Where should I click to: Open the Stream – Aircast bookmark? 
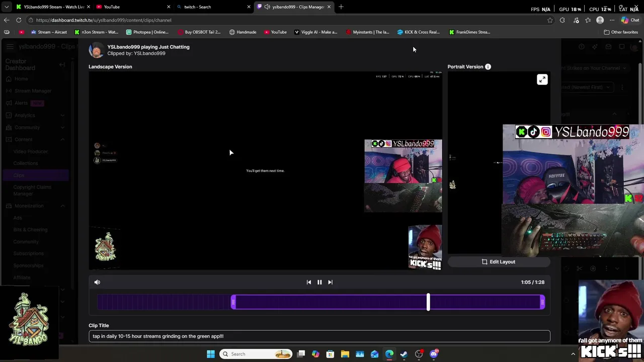point(49,32)
